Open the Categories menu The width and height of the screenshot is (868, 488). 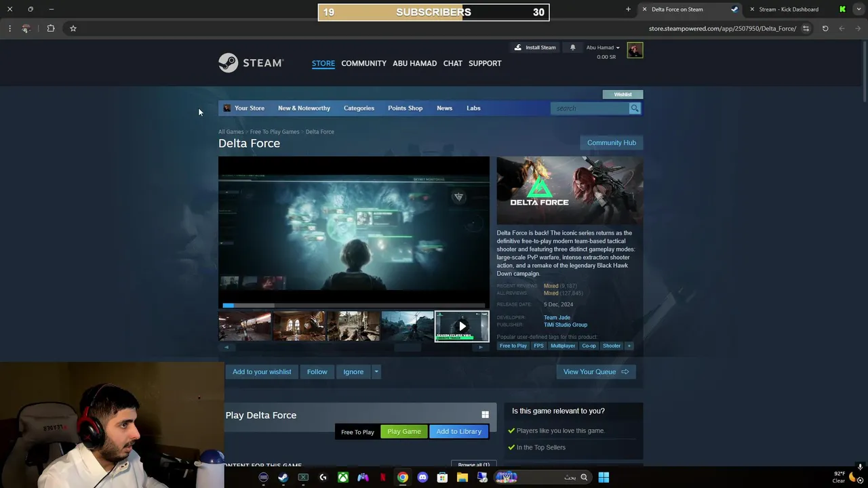pos(359,108)
